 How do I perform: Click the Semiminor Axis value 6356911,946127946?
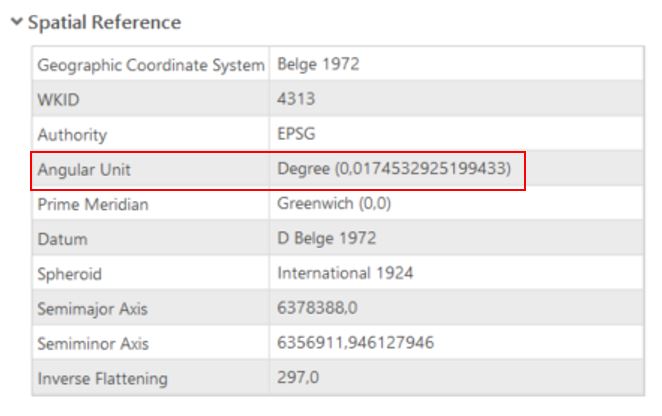354,344
